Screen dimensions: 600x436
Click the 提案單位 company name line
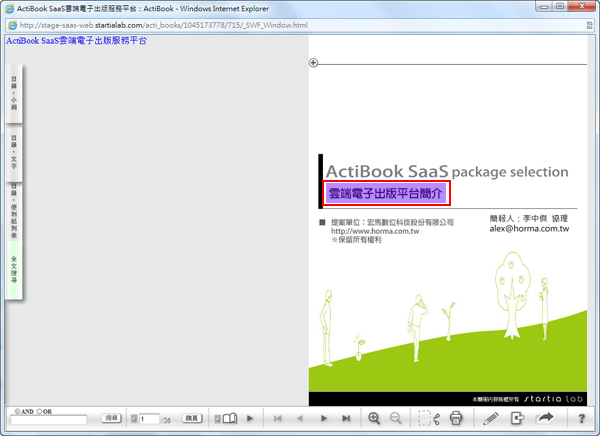tap(392, 222)
